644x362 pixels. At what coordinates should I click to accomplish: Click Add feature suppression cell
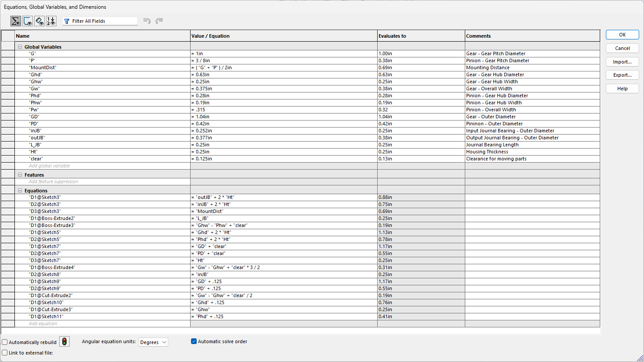[x=103, y=182]
